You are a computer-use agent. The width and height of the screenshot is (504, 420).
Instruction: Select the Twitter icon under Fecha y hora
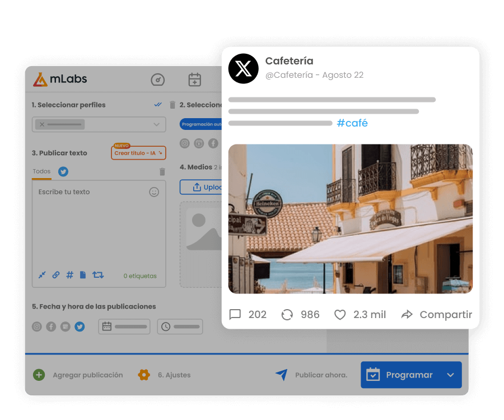tap(79, 326)
